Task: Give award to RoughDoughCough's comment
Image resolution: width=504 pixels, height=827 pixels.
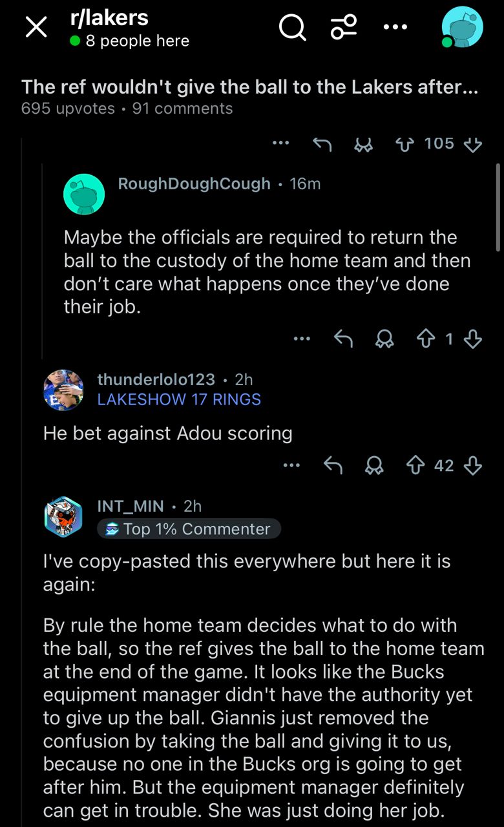Action: (384, 339)
